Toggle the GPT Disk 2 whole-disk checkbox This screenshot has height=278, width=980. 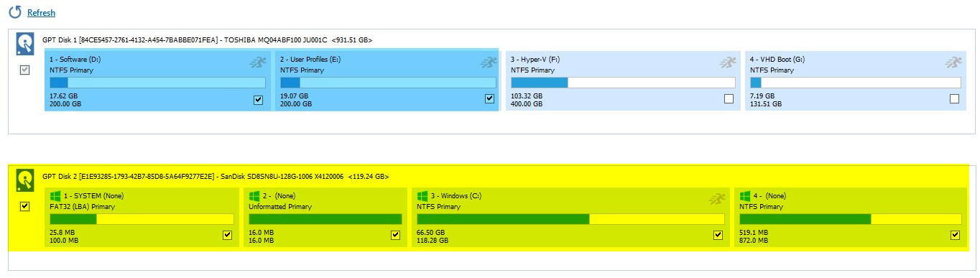point(24,206)
